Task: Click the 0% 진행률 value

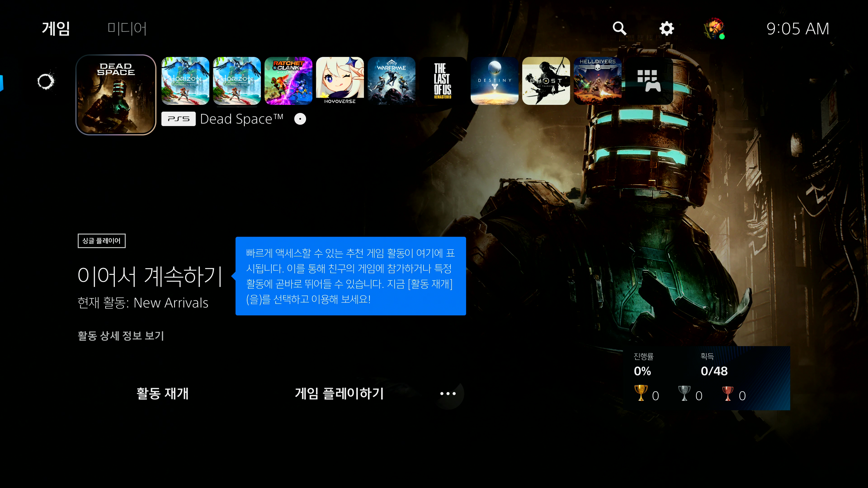Action: (643, 371)
